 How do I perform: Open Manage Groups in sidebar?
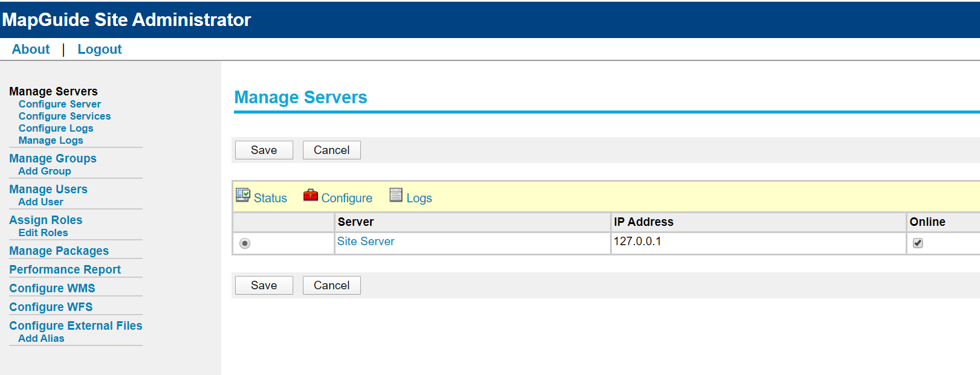53,158
